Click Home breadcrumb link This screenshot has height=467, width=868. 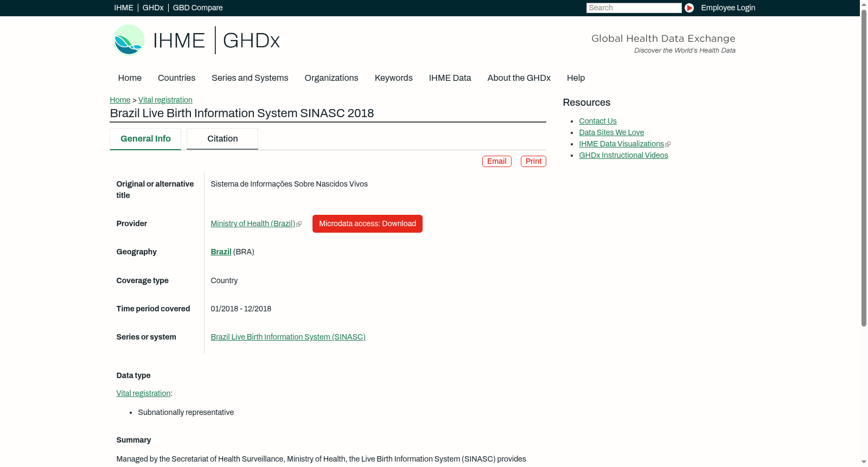point(120,100)
